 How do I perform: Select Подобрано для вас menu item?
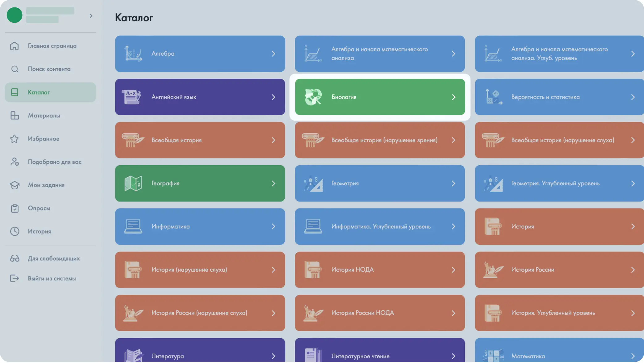pos(54,162)
